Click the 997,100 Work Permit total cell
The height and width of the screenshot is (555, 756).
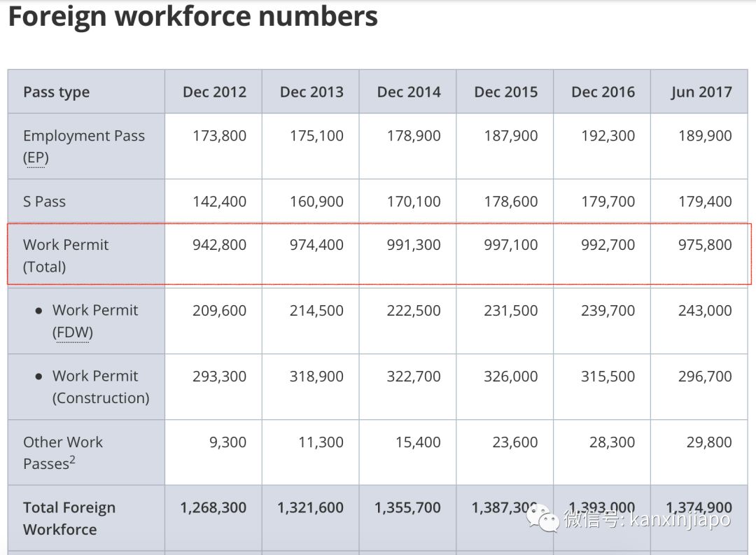click(x=510, y=245)
